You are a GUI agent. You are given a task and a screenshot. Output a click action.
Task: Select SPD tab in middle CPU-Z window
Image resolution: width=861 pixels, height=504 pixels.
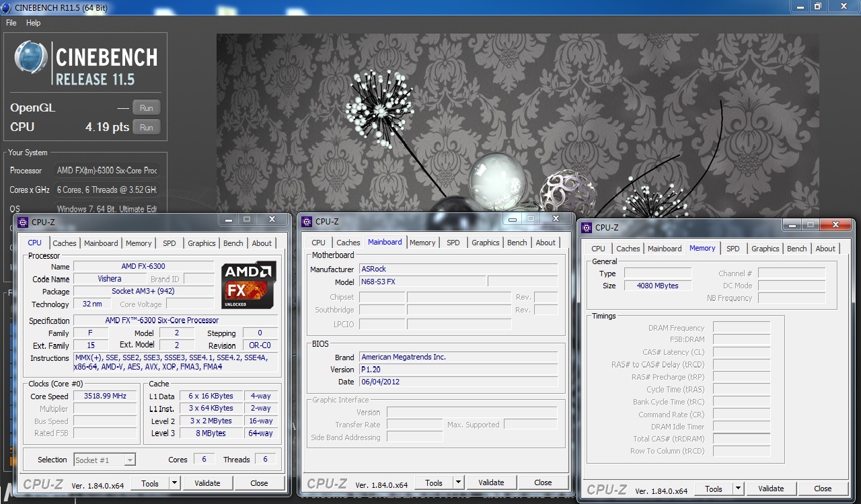coord(453,243)
